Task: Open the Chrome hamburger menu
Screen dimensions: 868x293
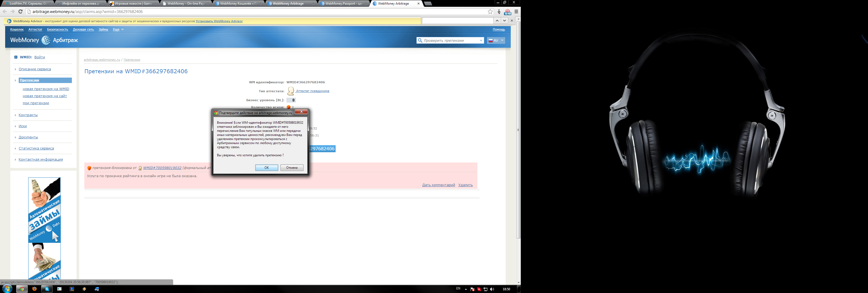Action: pos(516,11)
